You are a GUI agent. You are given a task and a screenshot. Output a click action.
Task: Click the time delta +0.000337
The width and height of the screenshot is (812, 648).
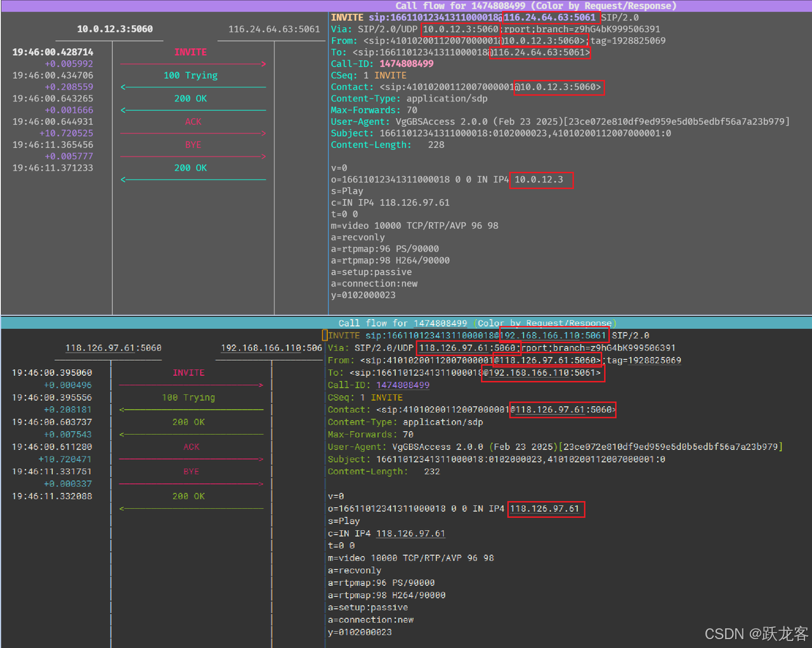point(67,484)
